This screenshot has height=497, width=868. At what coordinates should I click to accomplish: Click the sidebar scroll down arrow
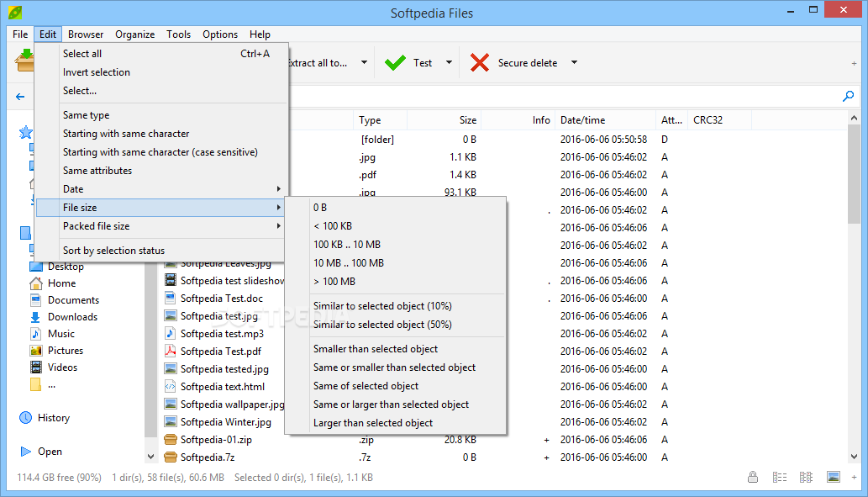(150, 457)
